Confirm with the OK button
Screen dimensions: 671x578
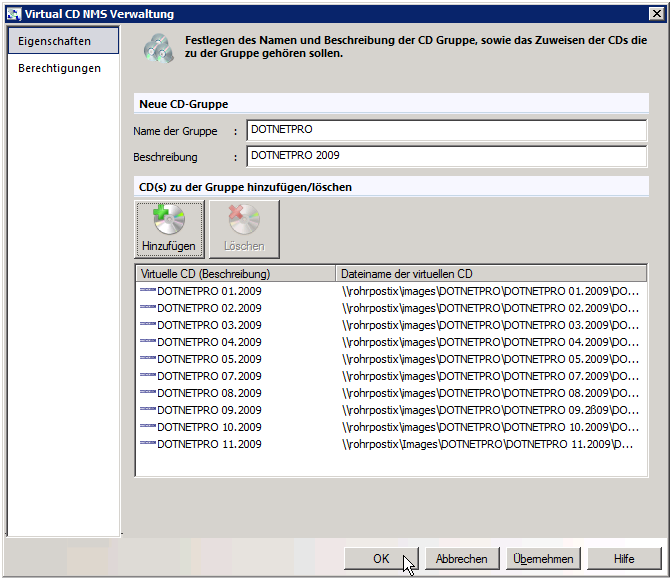click(x=381, y=559)
